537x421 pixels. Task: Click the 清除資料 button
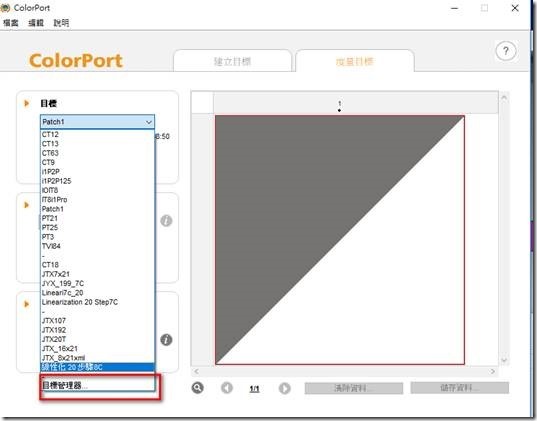click(354, 388)
